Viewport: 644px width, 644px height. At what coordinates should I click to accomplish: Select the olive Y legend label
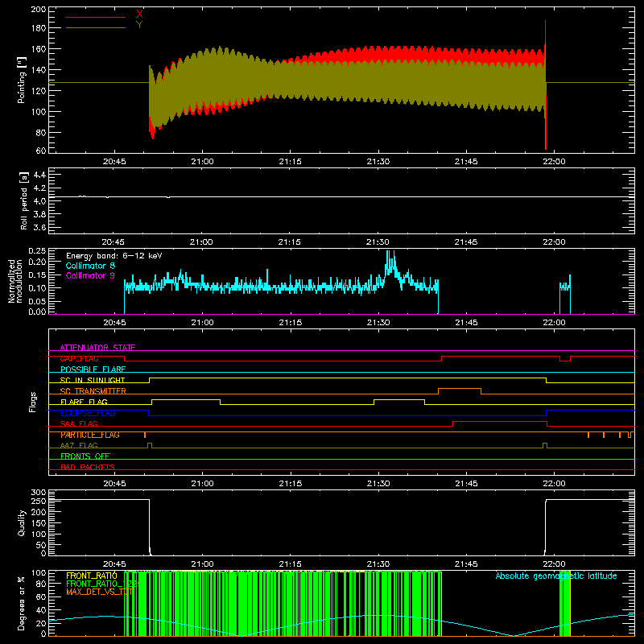[139, 25]
